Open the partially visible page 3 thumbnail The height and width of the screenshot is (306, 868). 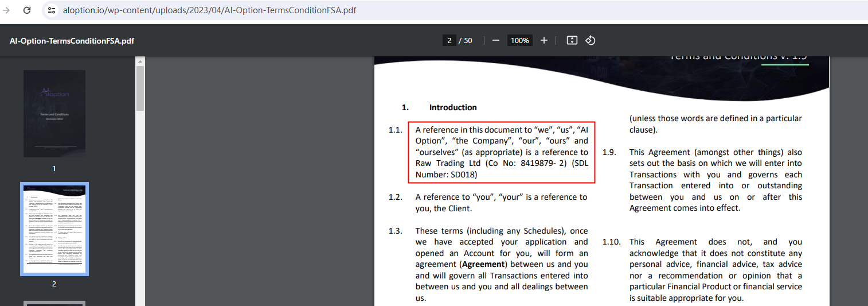(x=54, y=303)
